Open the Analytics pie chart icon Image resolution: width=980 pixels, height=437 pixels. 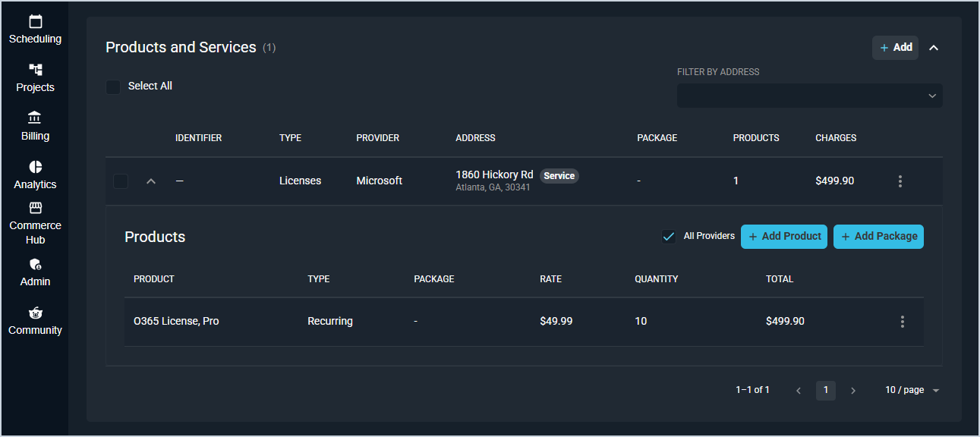(x=35, y=167)
